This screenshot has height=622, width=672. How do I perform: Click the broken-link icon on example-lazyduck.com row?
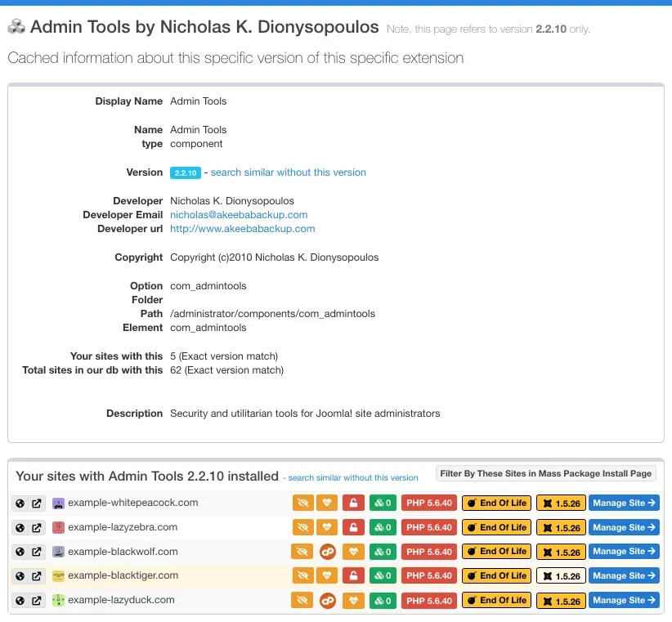pos(327,600)
